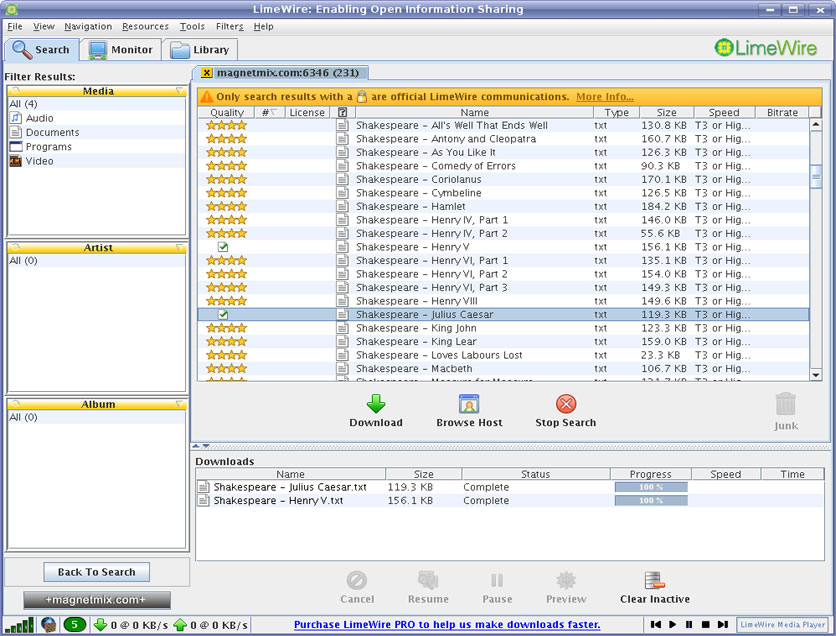Click the LimeWire Media Player label
Screen dimensions: 836x636
coord(782,624)
